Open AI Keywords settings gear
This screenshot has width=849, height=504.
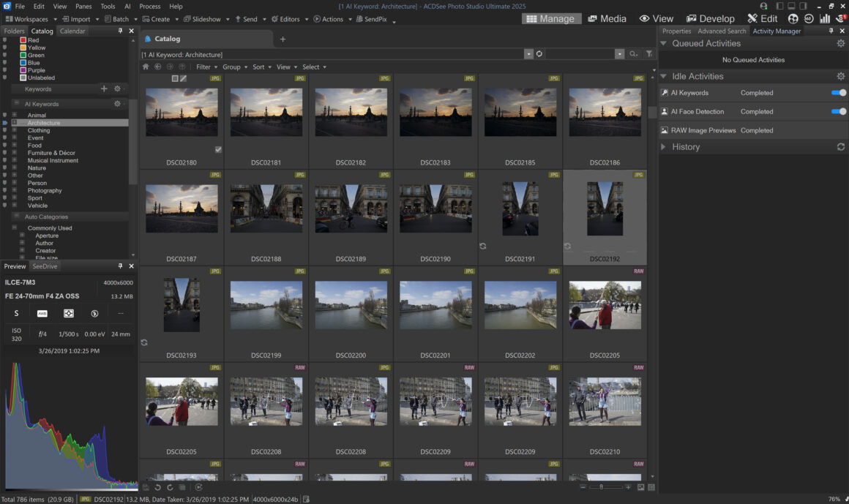[117, 103]
